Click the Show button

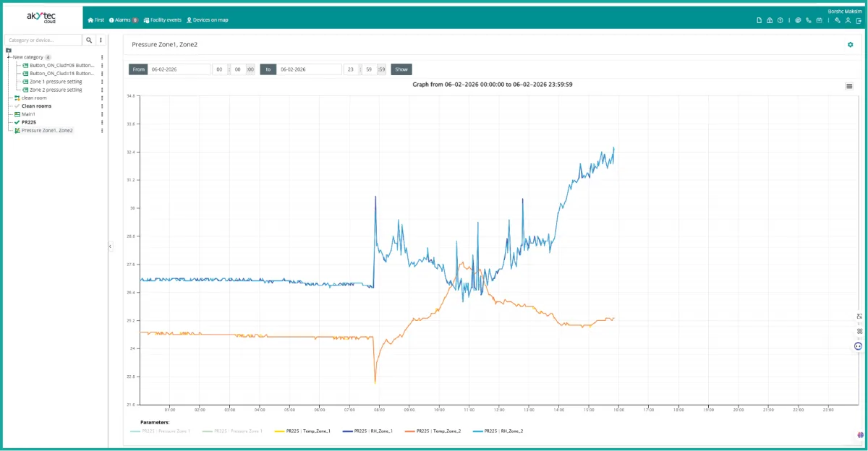[x=401, y=69]
